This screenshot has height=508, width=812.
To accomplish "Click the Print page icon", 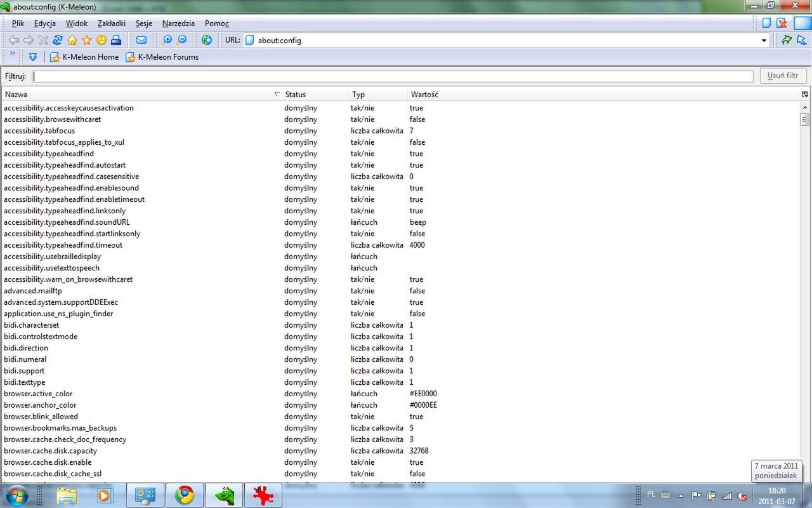I will click(116, 39).
